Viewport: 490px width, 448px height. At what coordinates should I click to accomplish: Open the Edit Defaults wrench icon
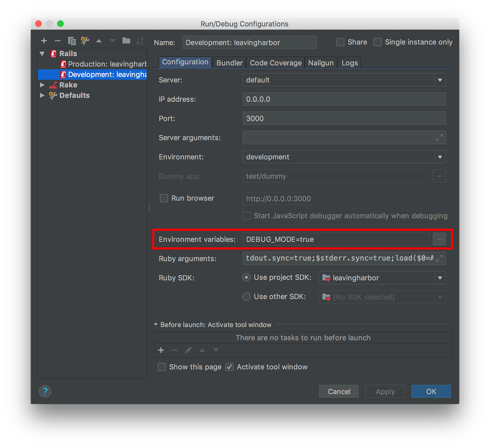tap(85, 40)
